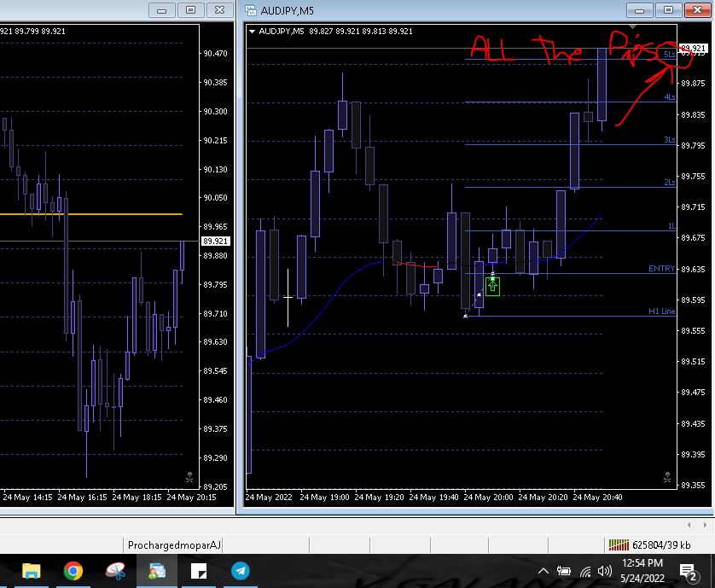715x588 pixels.
Task: Minimize the left chart window
Action: coord(162,10)
